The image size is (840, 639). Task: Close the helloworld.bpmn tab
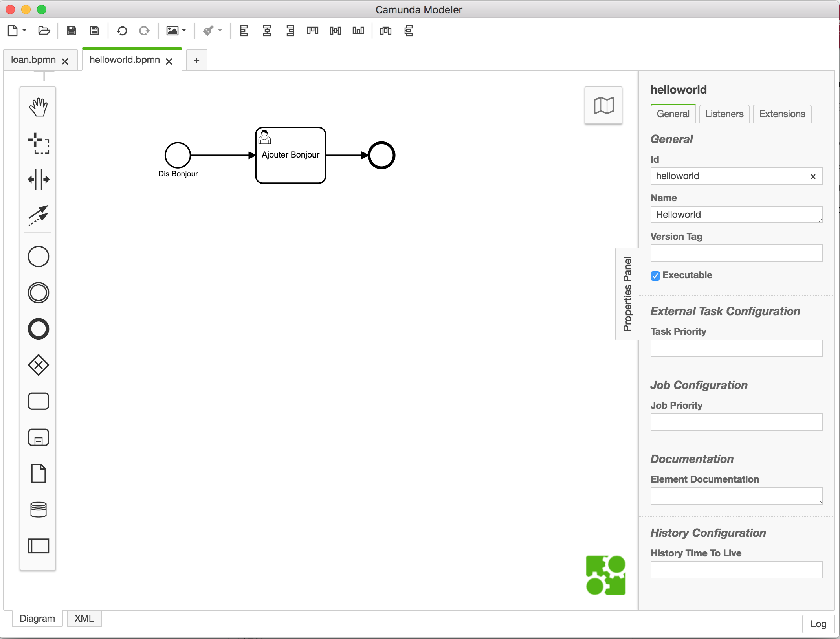pos(169,61)
